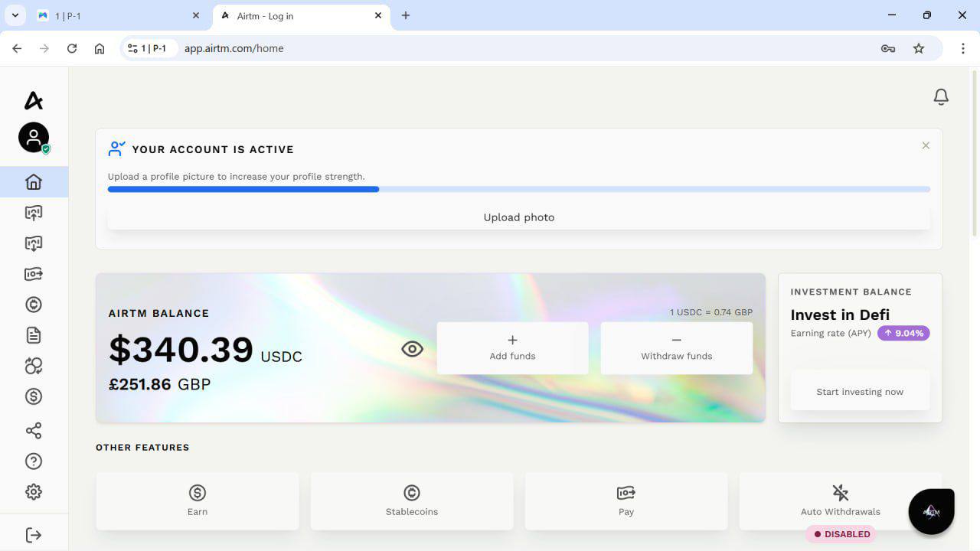
Task: Open the browser home page button
Action: 100,48
